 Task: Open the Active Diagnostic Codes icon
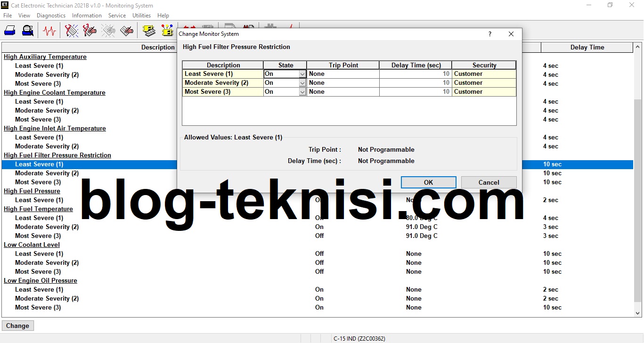click(72, 30)
